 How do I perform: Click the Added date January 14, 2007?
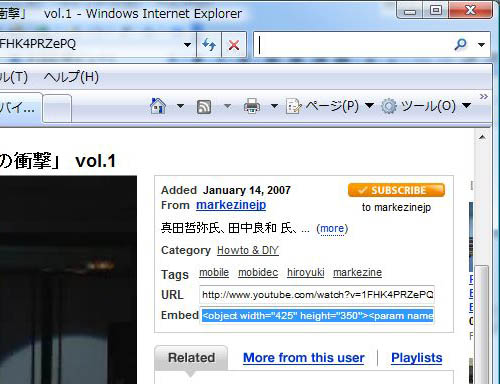pos(247,190)
